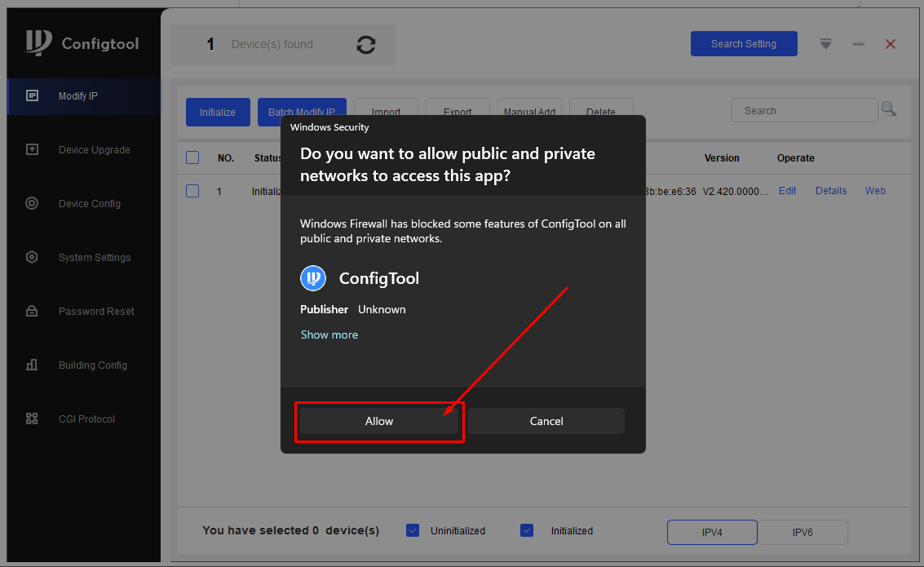This screenshot has height=567, width=924.
Task: Click the Building Config icon
Action: coord(33,365)
